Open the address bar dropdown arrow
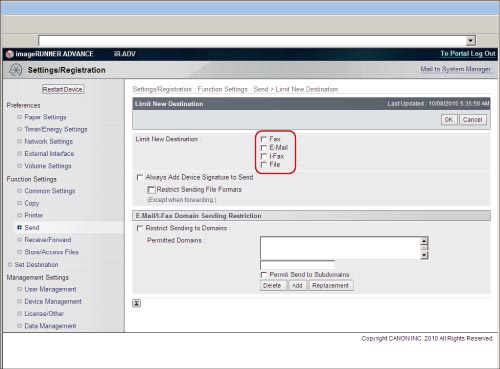The width and height of the screenshot is (500, 369). [x=470, y=41]
